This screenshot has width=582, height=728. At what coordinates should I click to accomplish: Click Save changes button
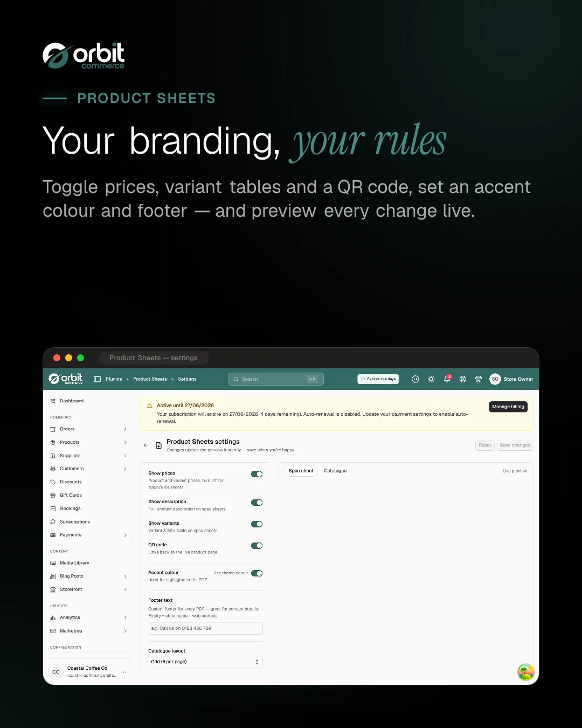coord(515,445)
